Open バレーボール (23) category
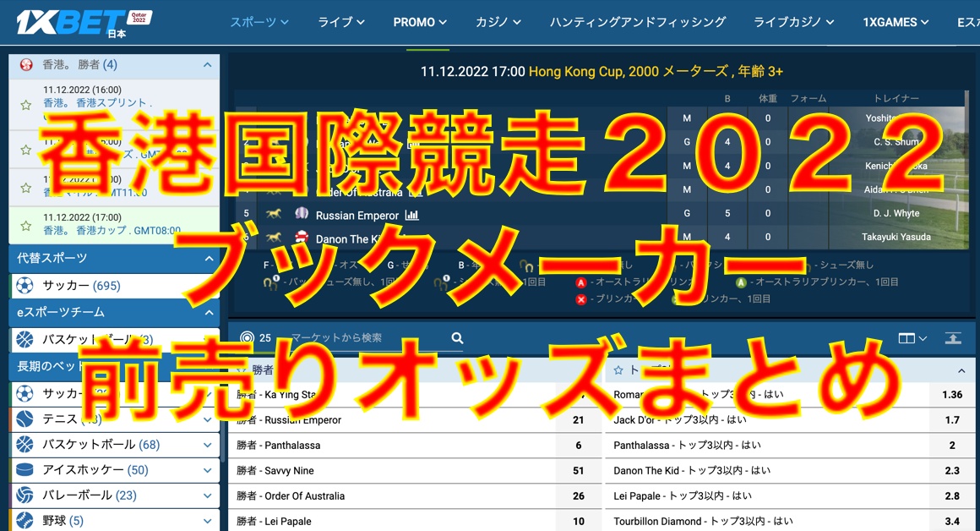The width and height of the screenshot is (980, 531). point(90,495)
